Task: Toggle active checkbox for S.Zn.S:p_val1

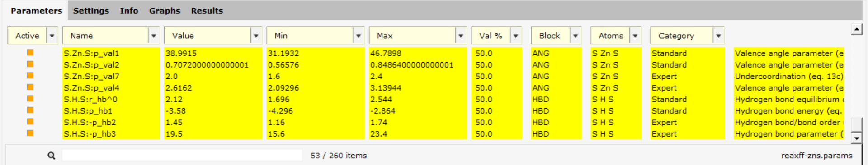Action: pos(30,53)
